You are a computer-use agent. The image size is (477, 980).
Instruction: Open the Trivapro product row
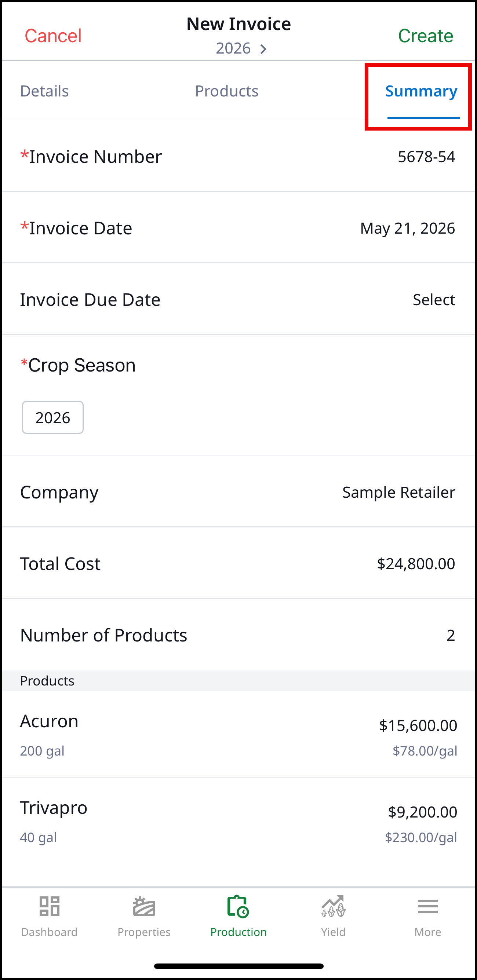(x=238, y=821)
